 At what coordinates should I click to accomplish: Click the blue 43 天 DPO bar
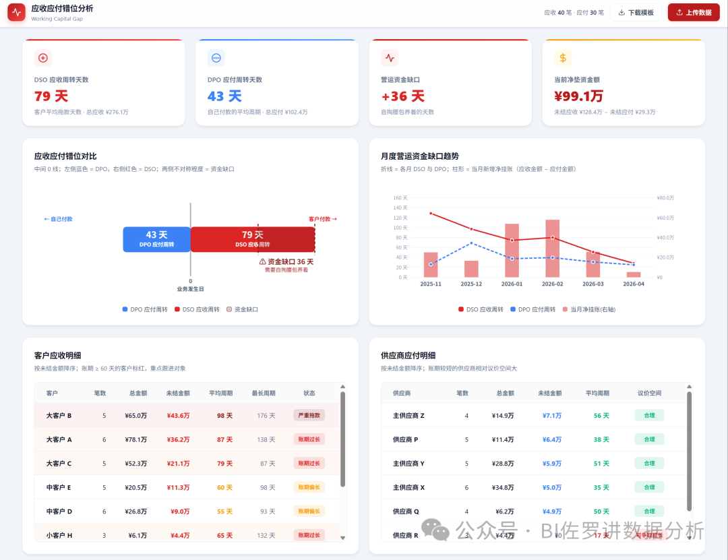pyautogui.click(x=156, y=240)
